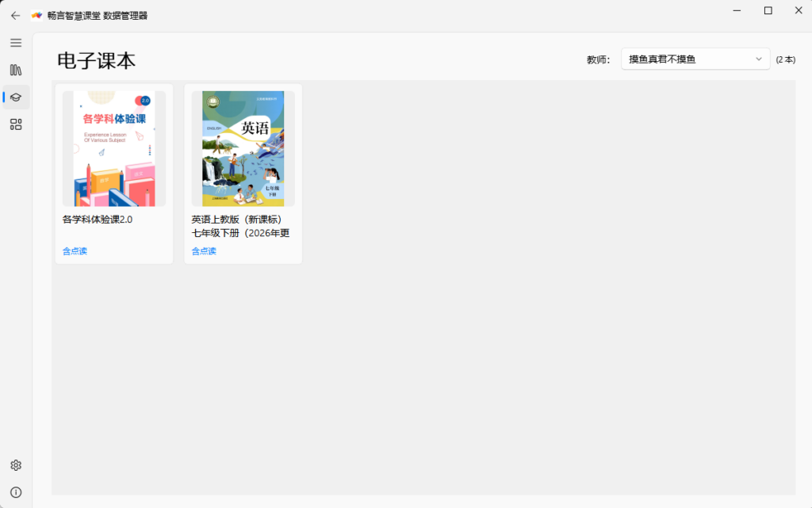Click the 教师: label

click(x=598, y=59)
